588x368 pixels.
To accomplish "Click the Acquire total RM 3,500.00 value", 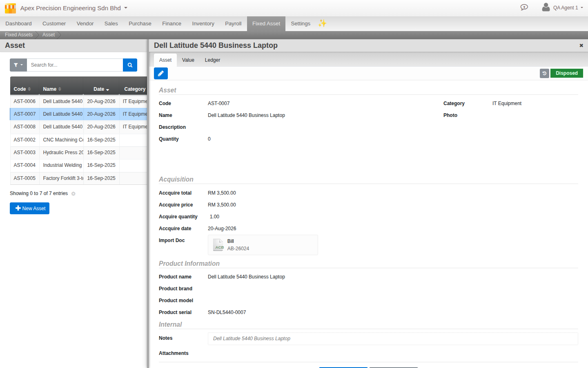I will [222, 193].
